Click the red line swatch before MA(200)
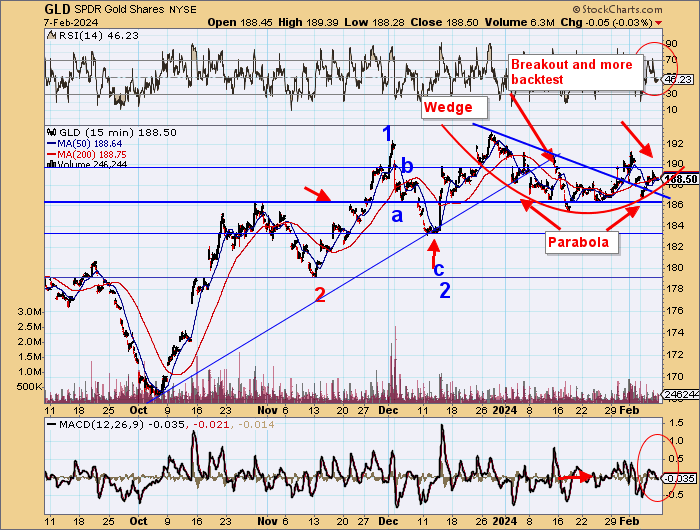Viewport: 700px width, 530px height. coord(51,154)
